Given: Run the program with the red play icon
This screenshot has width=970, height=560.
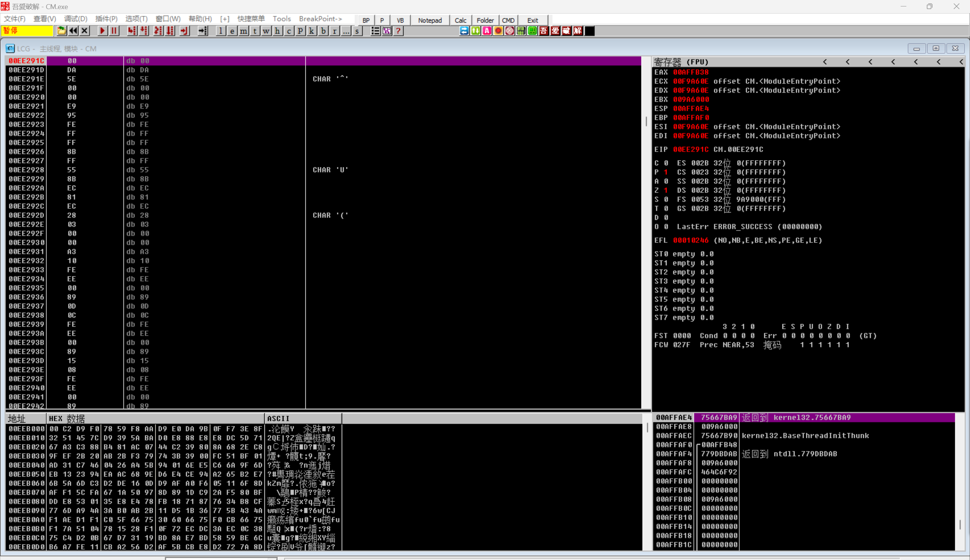Looking at the screenshot, I should [x=102, y=31].
